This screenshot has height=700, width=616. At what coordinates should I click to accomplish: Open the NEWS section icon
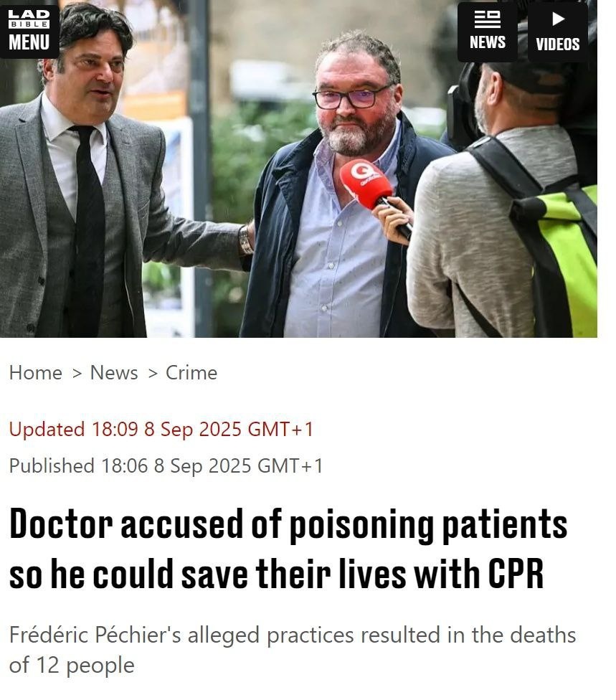click(x=487, y=19)
